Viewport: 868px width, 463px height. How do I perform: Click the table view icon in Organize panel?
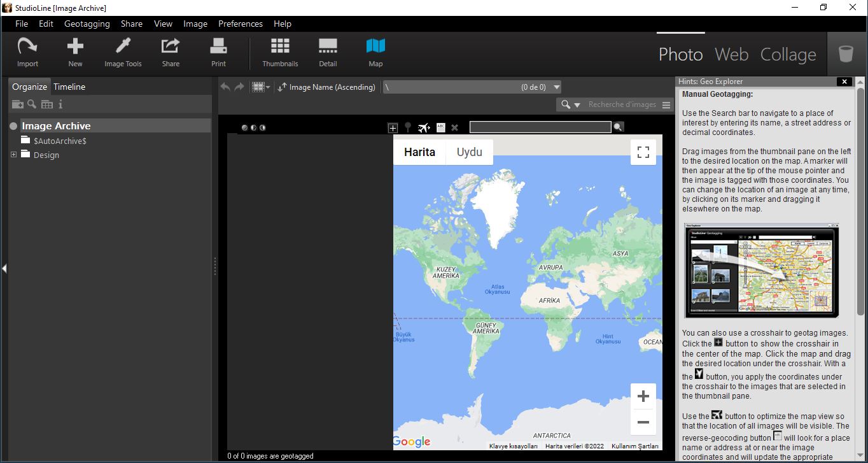(x=46, y=104)
